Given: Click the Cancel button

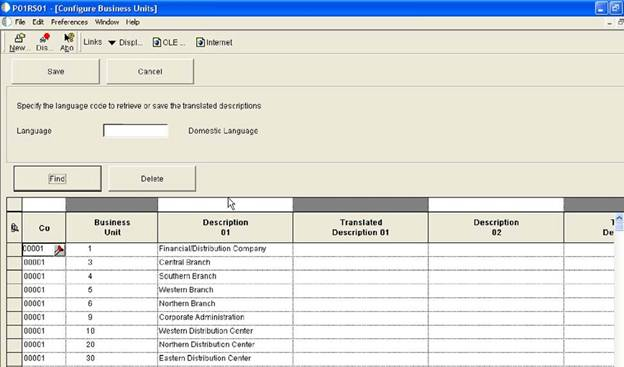Looking at the screenshot, I should 150,71.
